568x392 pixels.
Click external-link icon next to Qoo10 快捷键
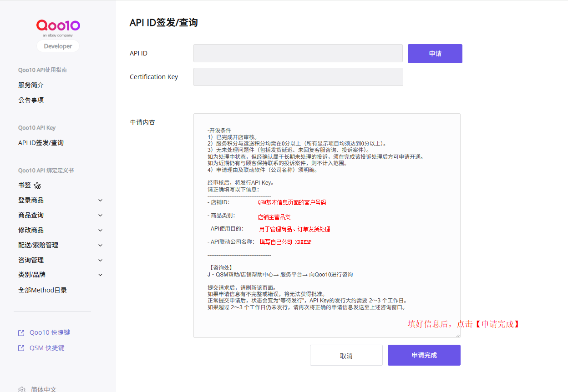coord(21,333)
